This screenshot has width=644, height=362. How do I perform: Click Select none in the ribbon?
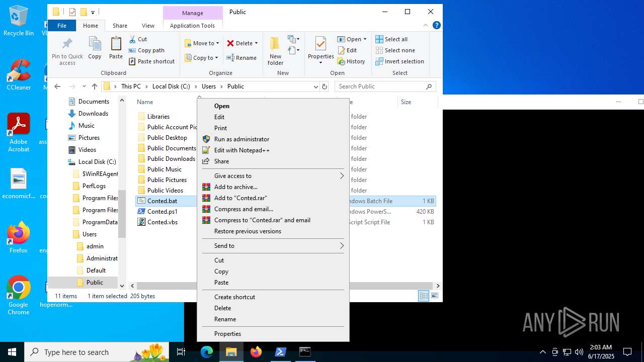395,50
